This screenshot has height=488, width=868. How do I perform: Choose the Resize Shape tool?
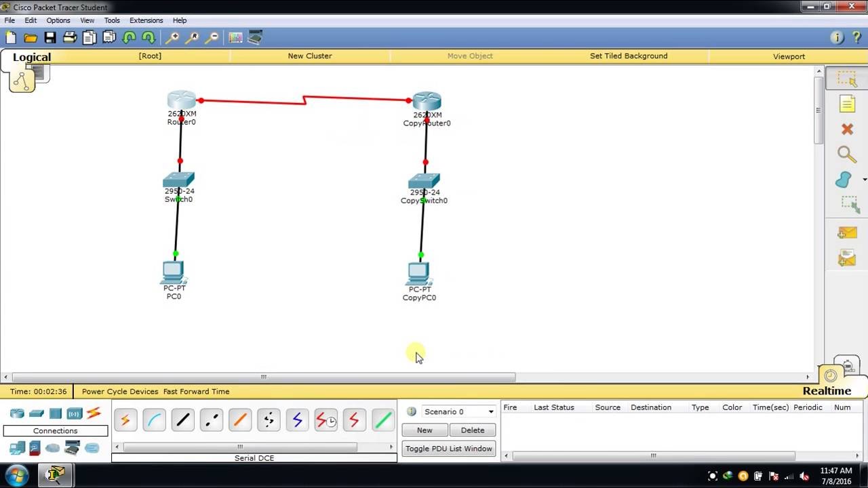click(849, 204)
